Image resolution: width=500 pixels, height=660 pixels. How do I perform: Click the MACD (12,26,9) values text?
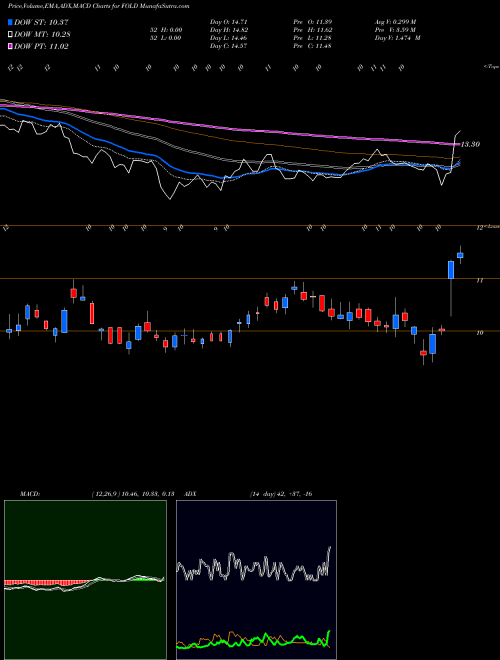(x=133, y=494)
